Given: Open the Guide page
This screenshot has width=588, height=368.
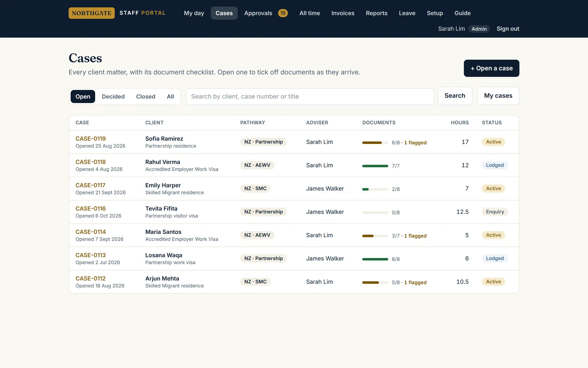Looking at the screenshot, I should 462,13.
